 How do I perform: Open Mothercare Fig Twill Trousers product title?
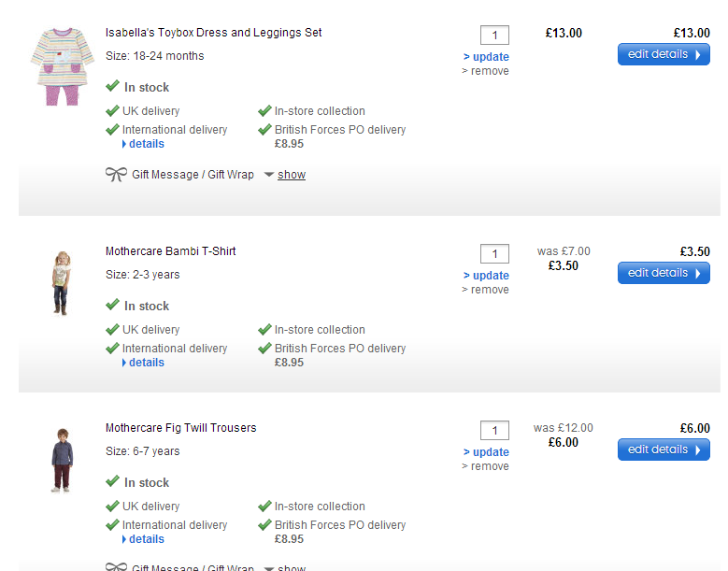[x=180, y=428]
